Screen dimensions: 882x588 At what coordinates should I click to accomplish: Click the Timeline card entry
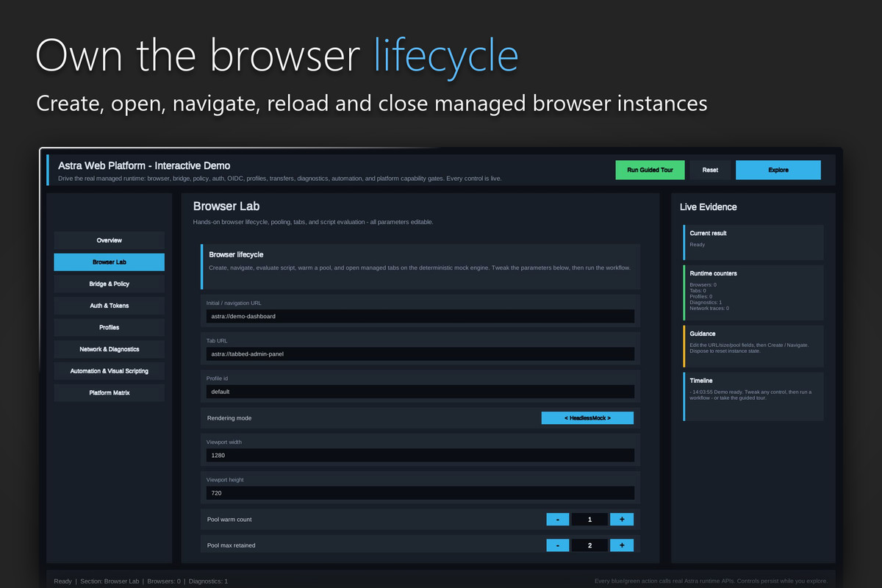(x=753, y=397)
